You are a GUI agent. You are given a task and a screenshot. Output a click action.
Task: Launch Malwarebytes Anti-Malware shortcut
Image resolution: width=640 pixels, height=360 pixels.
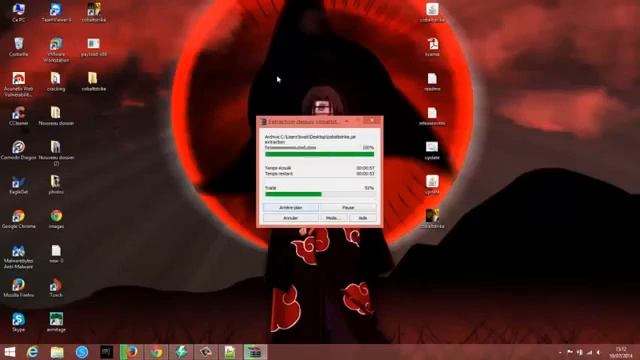point(18,256)
